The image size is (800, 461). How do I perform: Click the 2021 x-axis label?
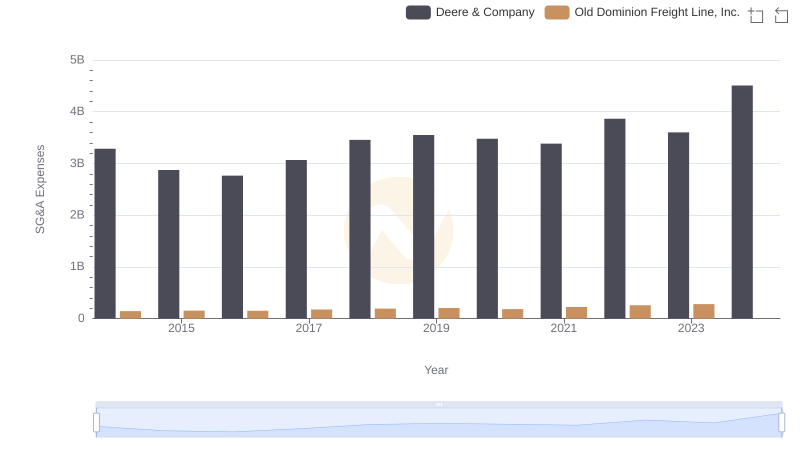pyautogui.click(x=563, y=328)
